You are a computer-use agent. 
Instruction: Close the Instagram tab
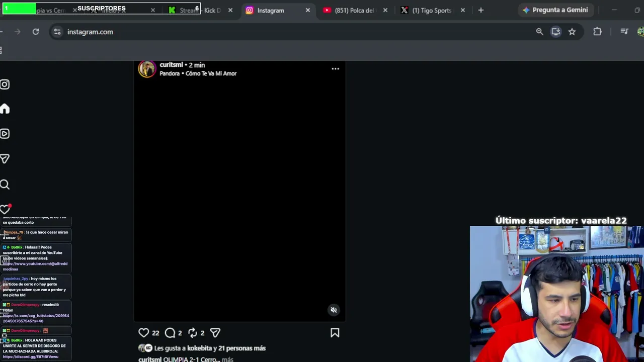pyautogui.click(x=308, y=10)
